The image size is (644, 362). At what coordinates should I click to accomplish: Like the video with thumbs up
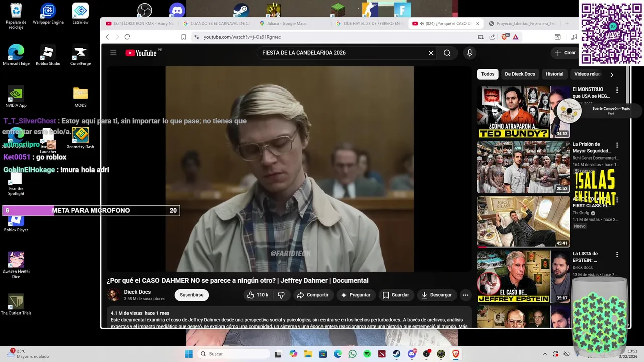(x=258, y=295)
